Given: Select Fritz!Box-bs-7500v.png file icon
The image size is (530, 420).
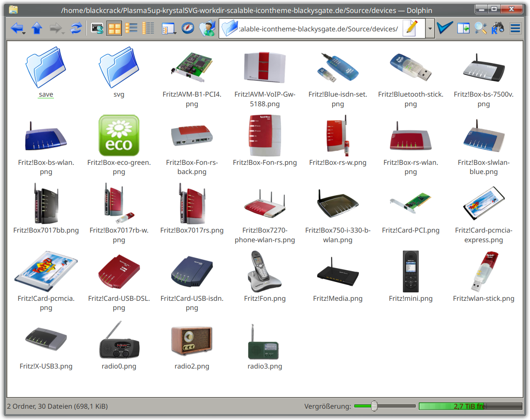Looking at the screenshot, I should coord(484,67).
